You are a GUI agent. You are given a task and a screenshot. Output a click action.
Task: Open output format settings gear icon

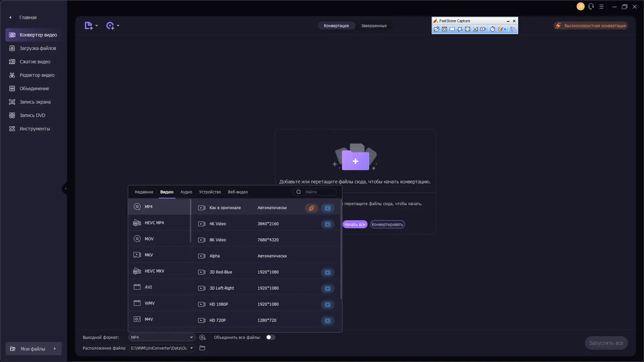click(x=202, y=338)
